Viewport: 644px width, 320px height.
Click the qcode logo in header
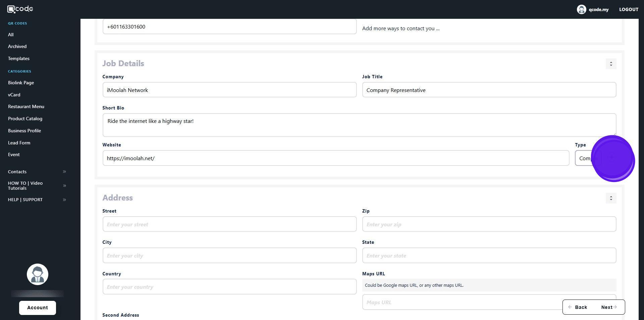coord(20,9)
